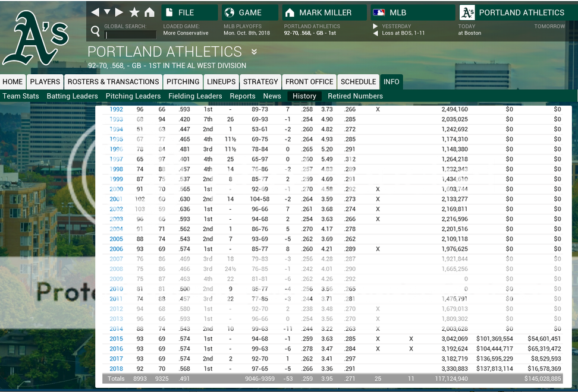This screenshot has height=392, width=578.
Task: Open the 2010 season link
Action: 116,289
